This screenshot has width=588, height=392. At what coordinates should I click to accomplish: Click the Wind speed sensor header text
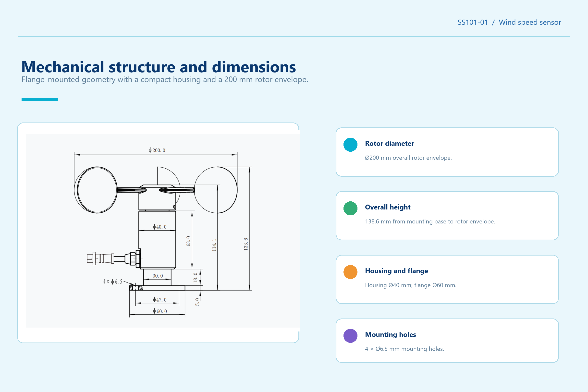click(530, 23)
